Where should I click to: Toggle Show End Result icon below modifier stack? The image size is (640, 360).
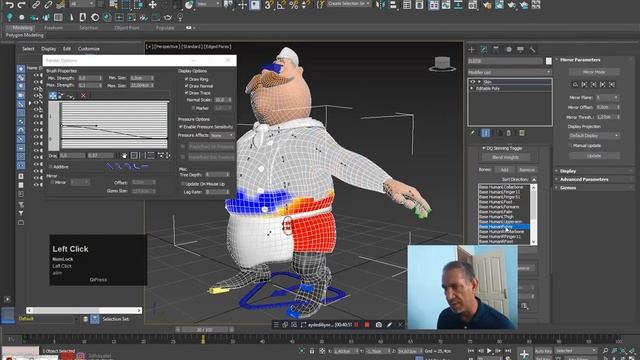(x=486, y=133)
